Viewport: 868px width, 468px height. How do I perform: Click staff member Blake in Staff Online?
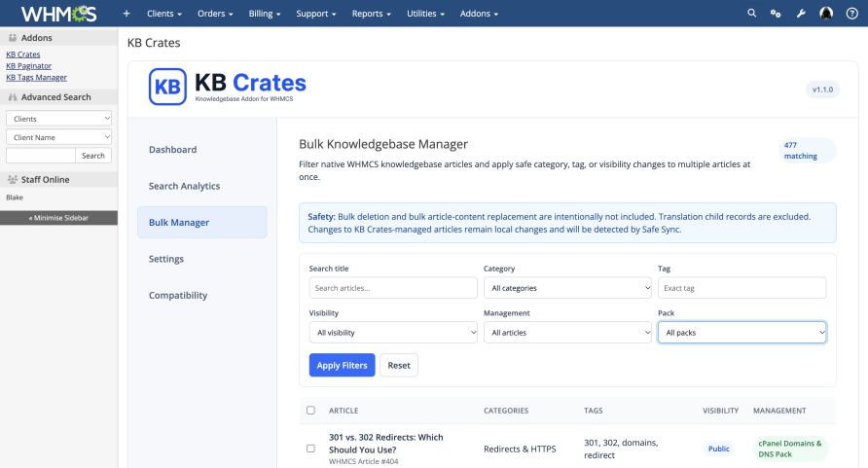[15, 198]
